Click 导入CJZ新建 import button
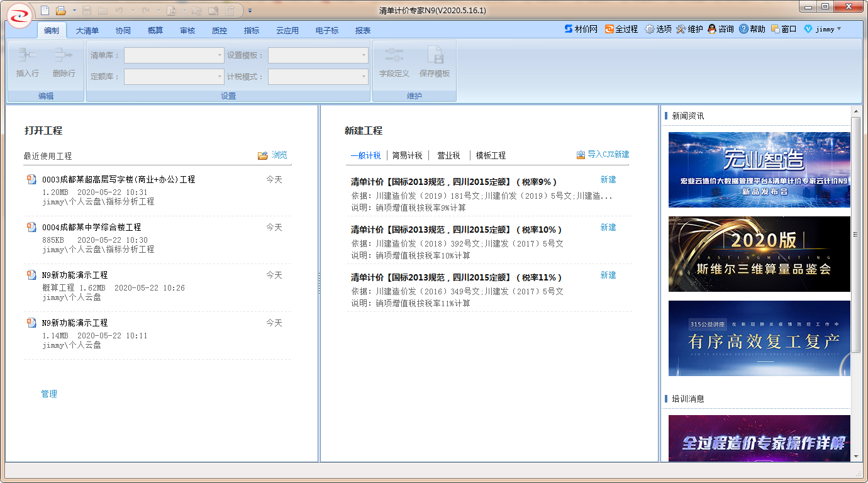 (603, 155)
